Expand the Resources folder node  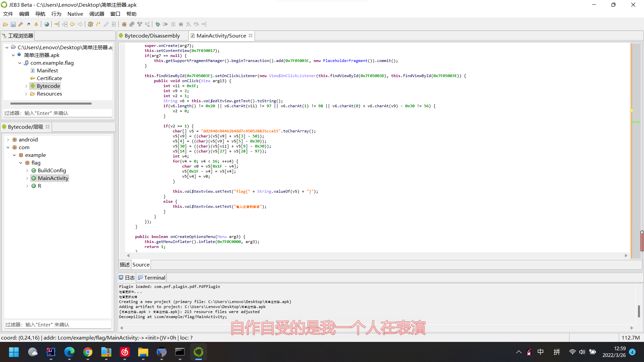pyautogui.click(x=26, y=94)
